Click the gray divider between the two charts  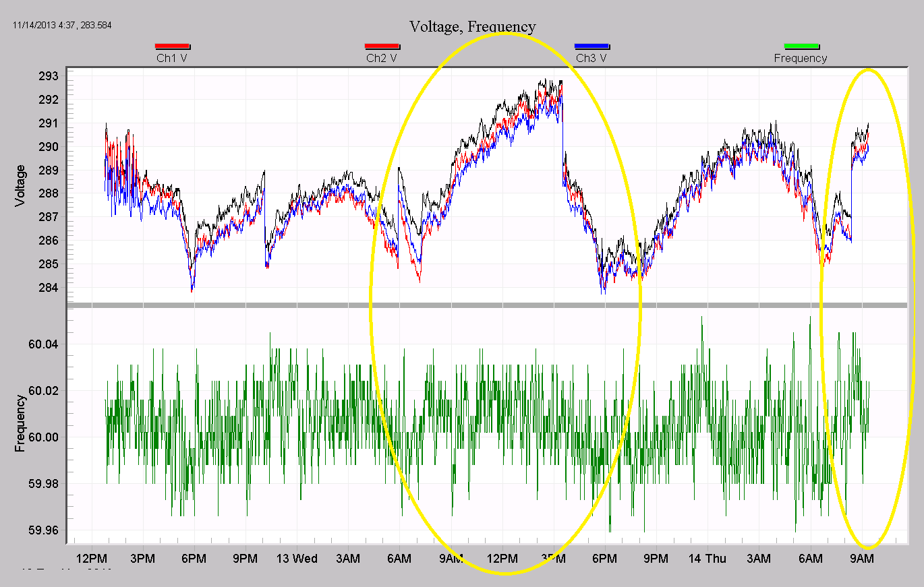(472, 305)
